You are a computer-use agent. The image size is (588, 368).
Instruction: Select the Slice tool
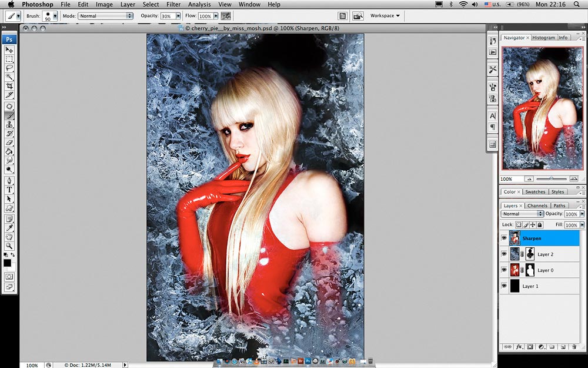click(9, 95)
